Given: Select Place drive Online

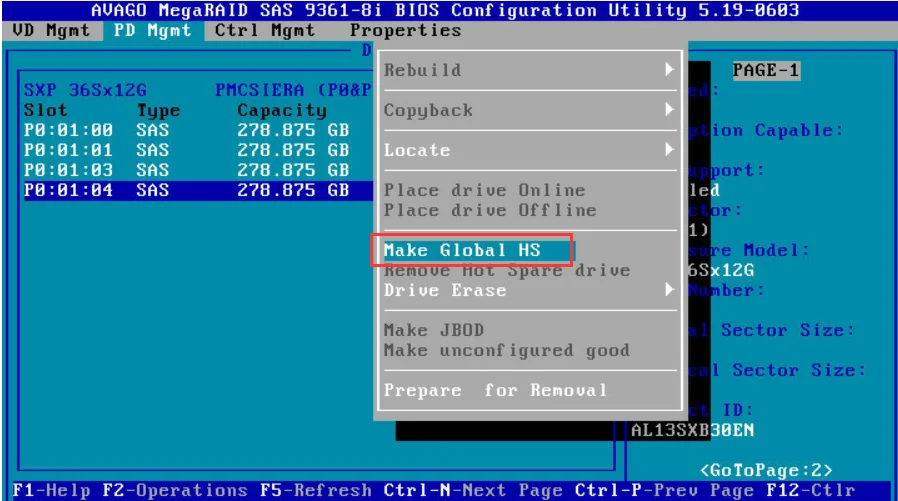Looking at the screenshot, I should click(x=484, y=190).
